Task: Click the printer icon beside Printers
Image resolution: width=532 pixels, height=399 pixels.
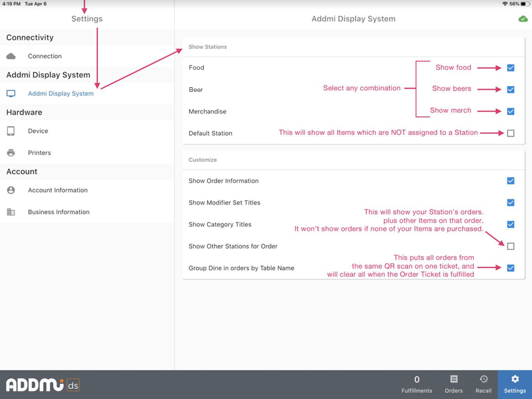Action: (11, 152)
